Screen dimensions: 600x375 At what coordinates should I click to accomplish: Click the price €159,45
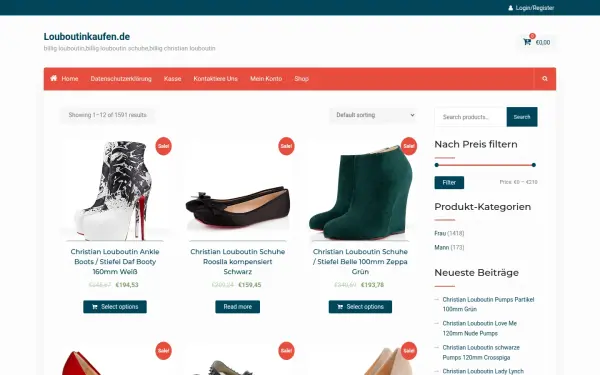[250, 285]
